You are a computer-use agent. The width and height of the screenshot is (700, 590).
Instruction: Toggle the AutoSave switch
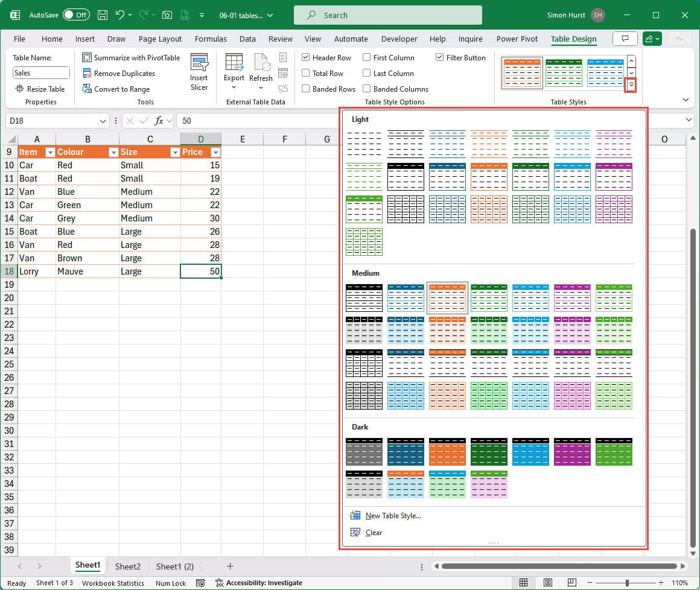(x=76, y=15)
